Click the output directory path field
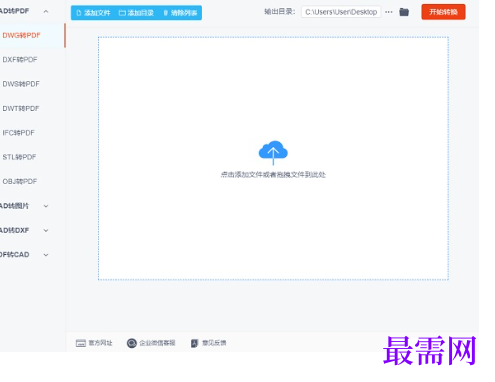Viewport: 495px width, 382px height. point(341,12)
